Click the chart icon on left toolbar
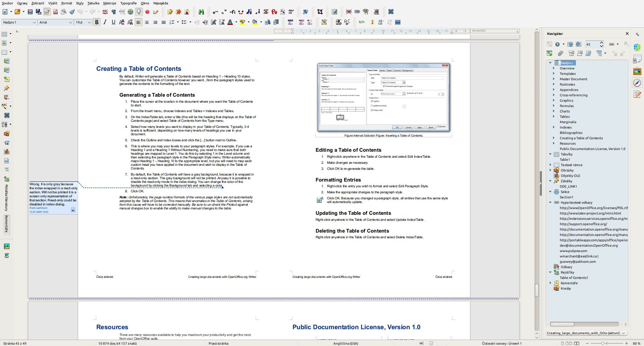The width and height of the screenshot is (644, 346). coord(6,152)
